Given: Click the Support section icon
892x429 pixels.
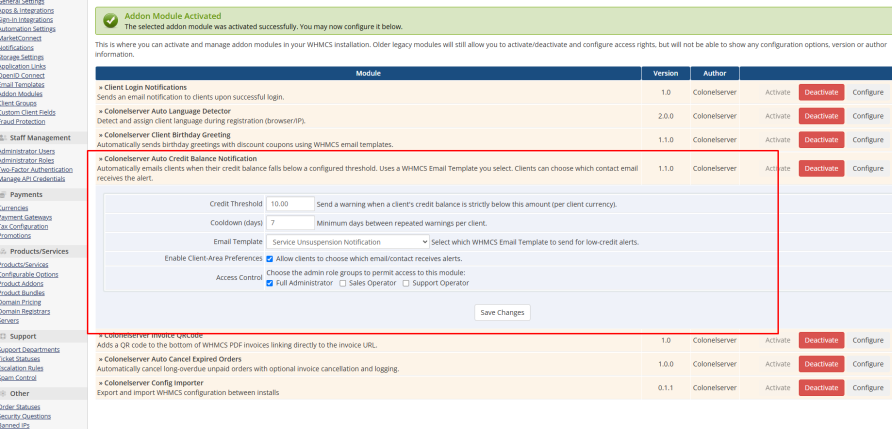Looking at the screenshot, I should click(x=3, y=336).
